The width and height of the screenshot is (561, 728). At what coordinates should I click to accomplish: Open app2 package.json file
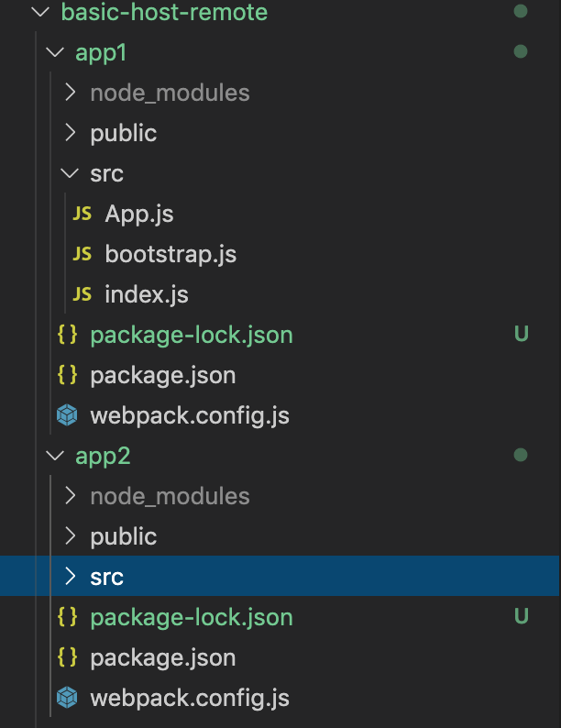(163, 658)
